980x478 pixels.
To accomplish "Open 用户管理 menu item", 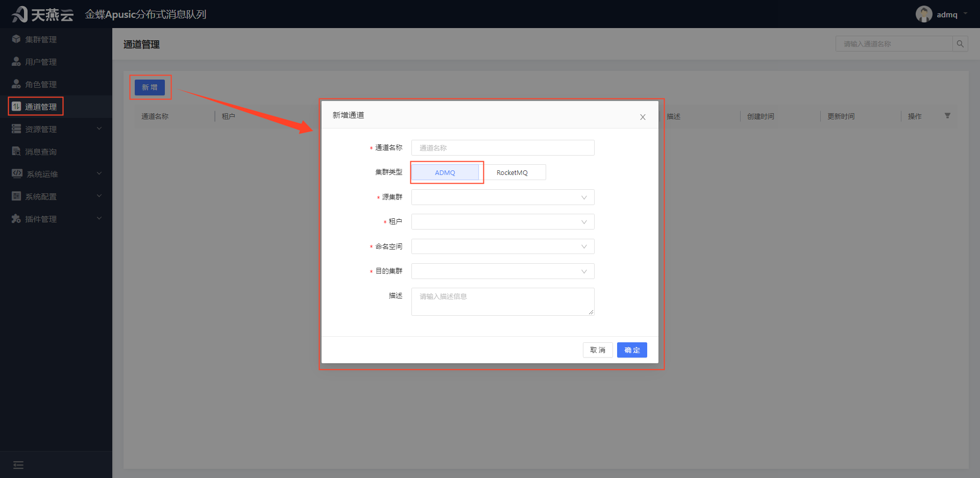I will pyautogui.click(x=56, y=62).
